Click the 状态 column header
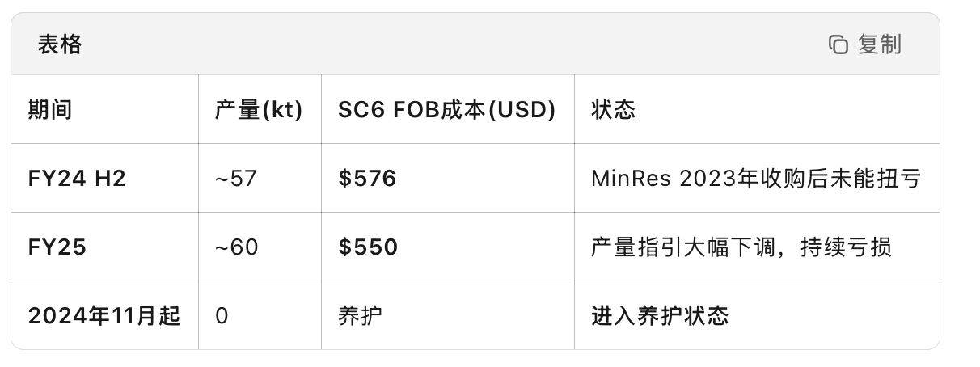This screenshot has height=367, width=980. 613,110
